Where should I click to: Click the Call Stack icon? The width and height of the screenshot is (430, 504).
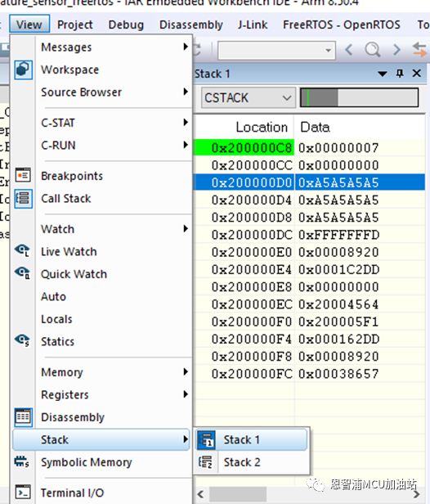[x=23, y=198]
